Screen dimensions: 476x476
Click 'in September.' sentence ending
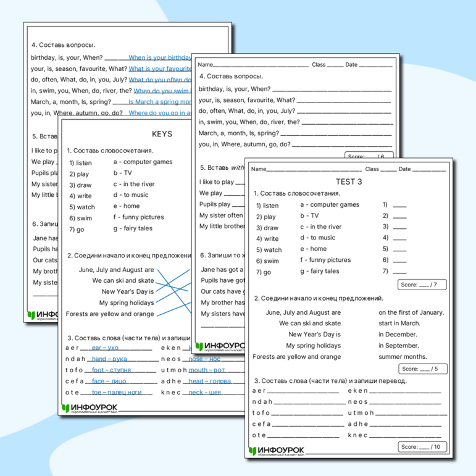click(399, 346)
